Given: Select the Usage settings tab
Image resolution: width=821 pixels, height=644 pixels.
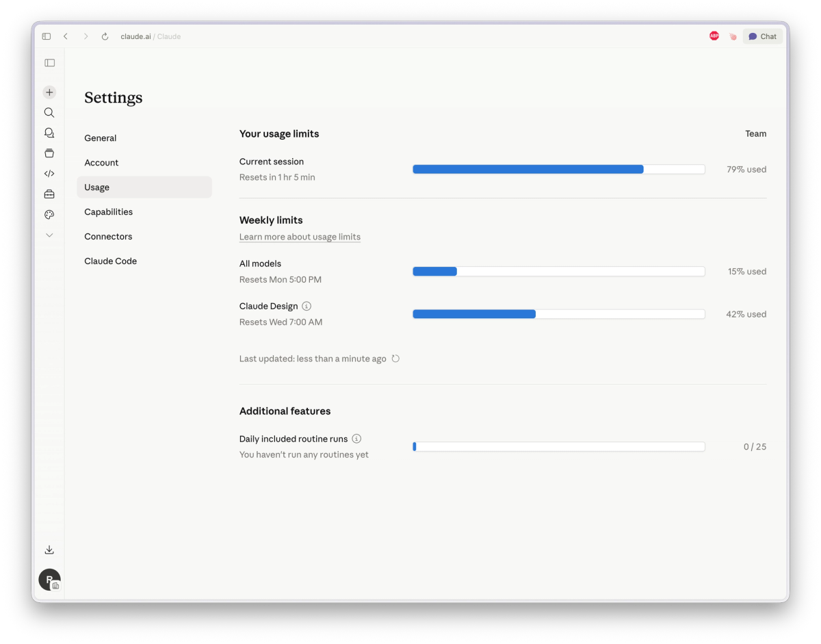Looking at the screenshot, I should 144,188.
